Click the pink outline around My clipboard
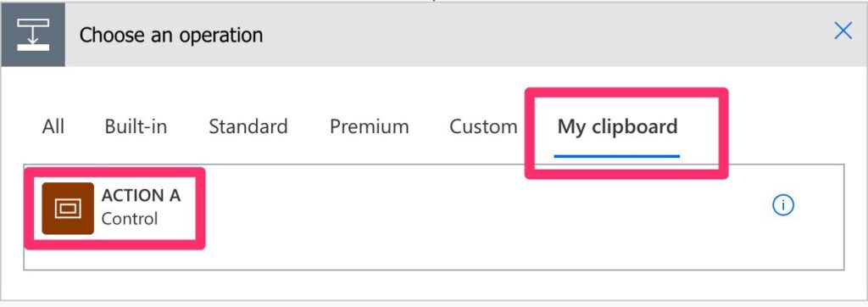The width and height of the screenshot is (868, 307). pyautogui.click(x=626, y=92)
